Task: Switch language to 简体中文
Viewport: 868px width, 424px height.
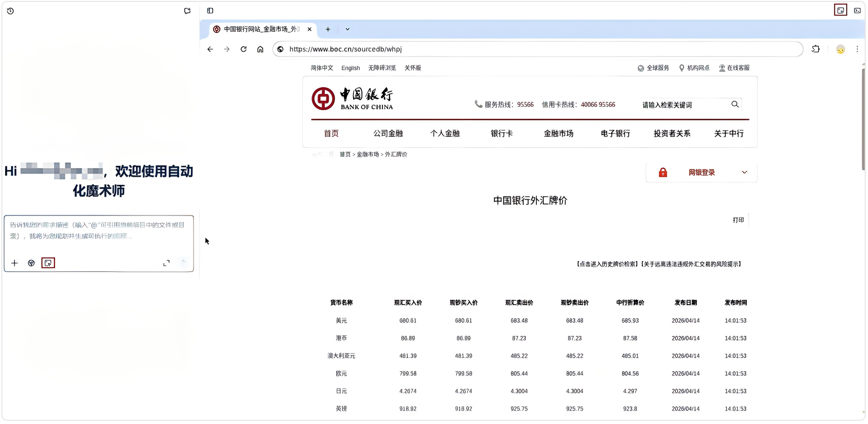Action: [322, 68]
